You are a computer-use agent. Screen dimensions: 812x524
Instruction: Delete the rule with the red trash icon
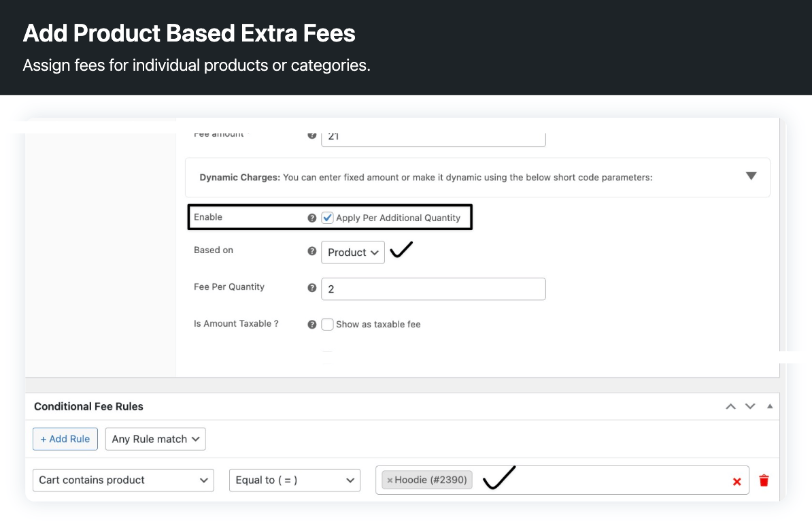[764, 480]
